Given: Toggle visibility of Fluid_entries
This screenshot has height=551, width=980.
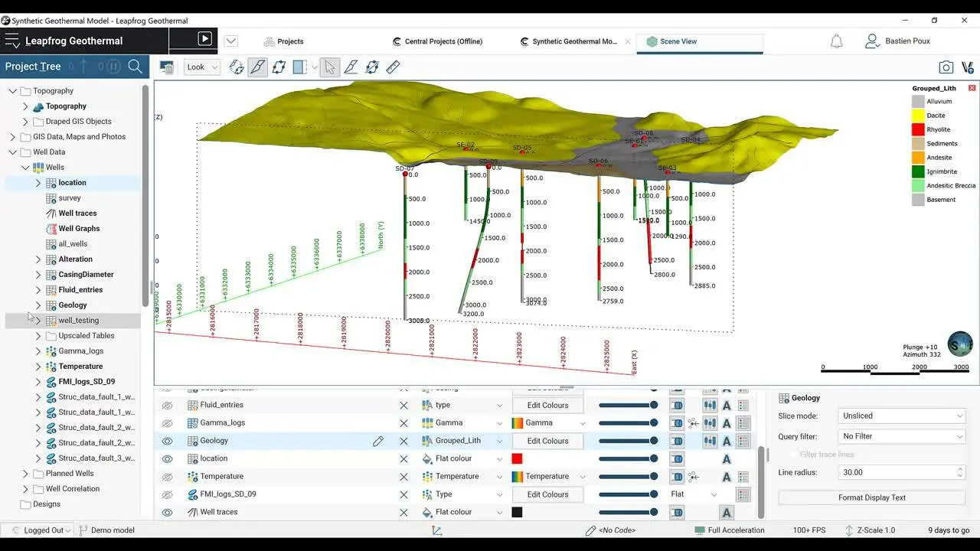Looking at the screenshot, I should coord(167,406).
